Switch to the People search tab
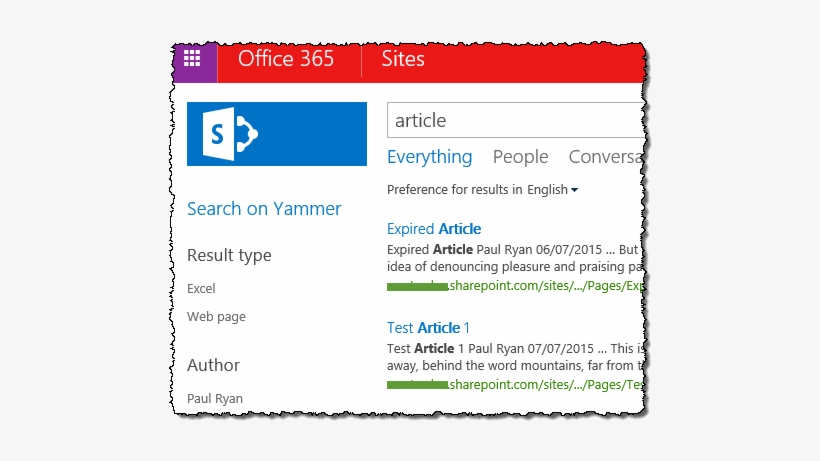Viewport: 820px width, 461px height. pos(520,157)
